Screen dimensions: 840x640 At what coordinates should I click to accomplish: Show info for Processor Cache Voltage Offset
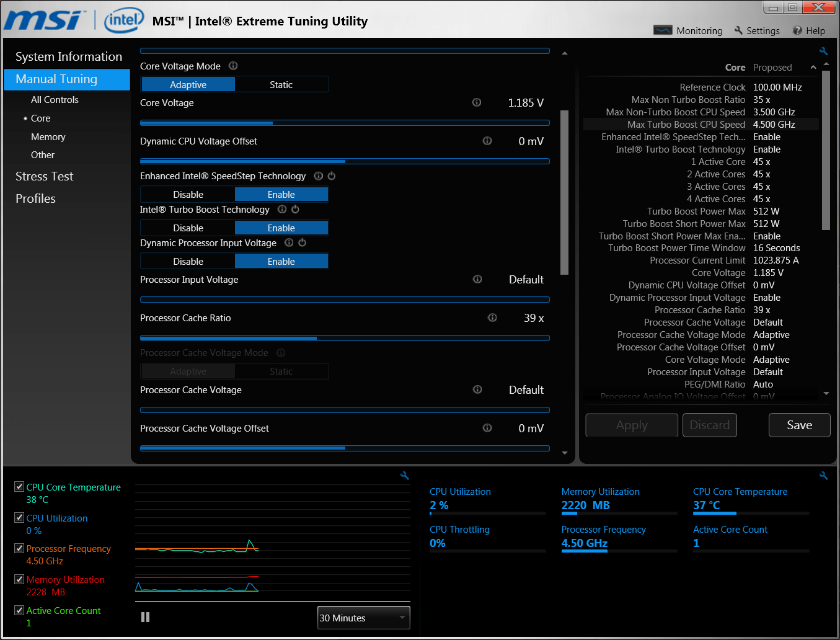pyautogui.click(x=487, y=428)
